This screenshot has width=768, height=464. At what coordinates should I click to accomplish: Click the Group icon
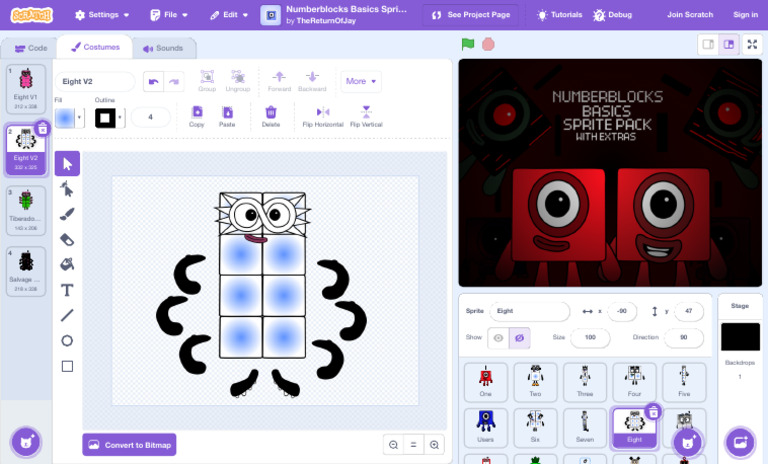coord(207,80)
